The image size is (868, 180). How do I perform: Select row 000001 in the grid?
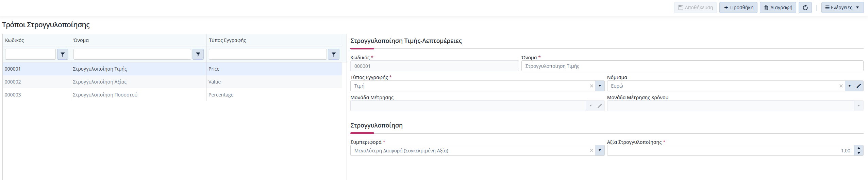[172, 69]
